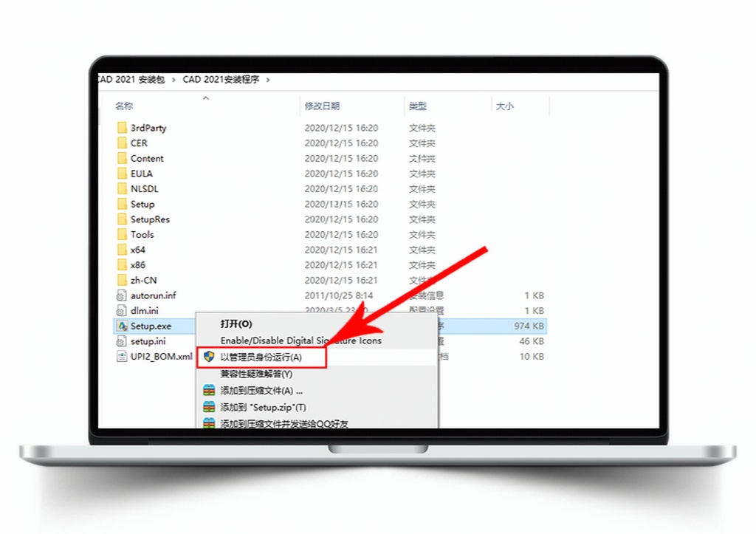Image resolution: width=756 pixels, height=534 pixels.
Task: Select the x86 folder name
Action: tap(138, 265)
